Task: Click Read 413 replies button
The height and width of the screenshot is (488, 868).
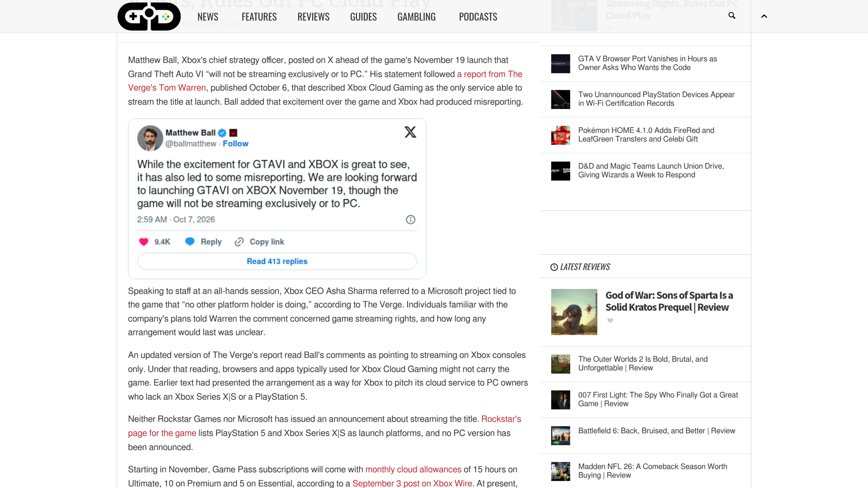Action: (x=277, y=261)
